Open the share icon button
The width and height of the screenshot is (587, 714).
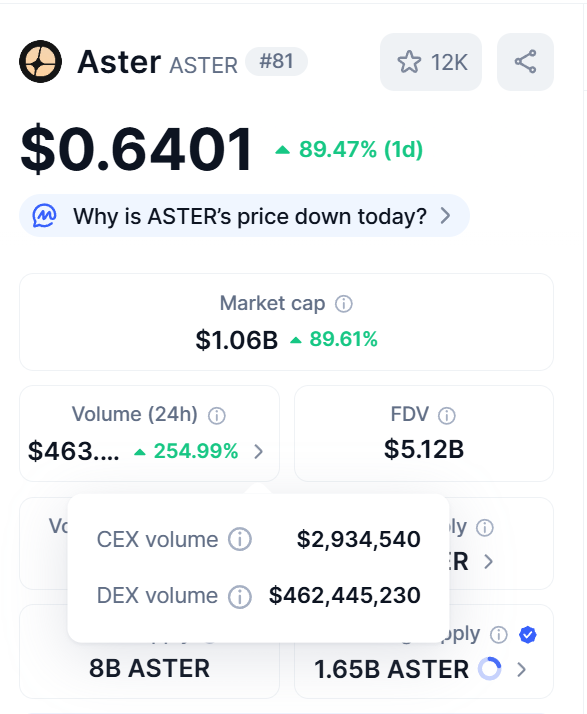(x=526, y=62)
